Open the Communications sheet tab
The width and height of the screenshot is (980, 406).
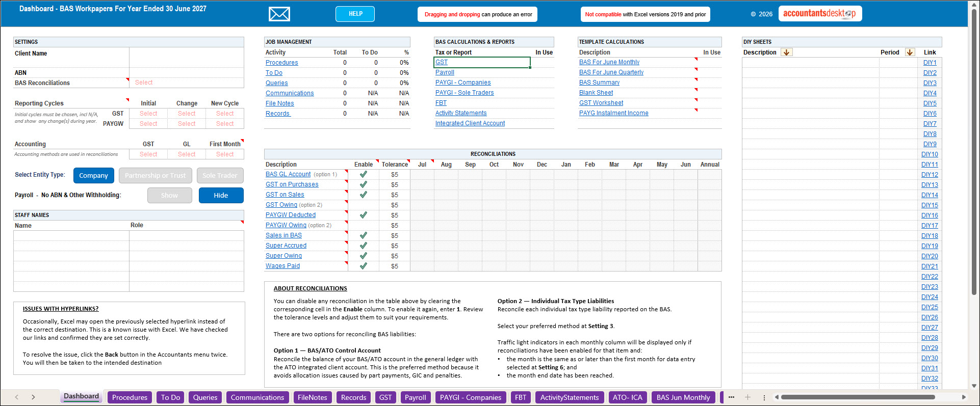pos(257,397)
